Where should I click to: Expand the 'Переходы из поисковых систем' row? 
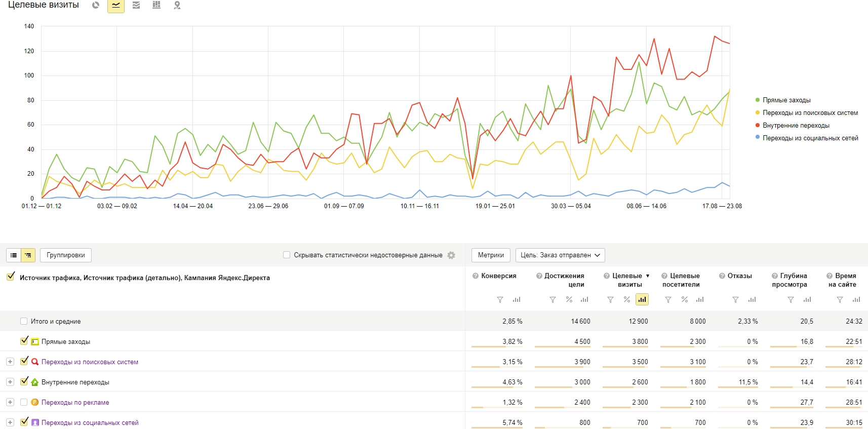pyautogui.click(x=10, y=362)
